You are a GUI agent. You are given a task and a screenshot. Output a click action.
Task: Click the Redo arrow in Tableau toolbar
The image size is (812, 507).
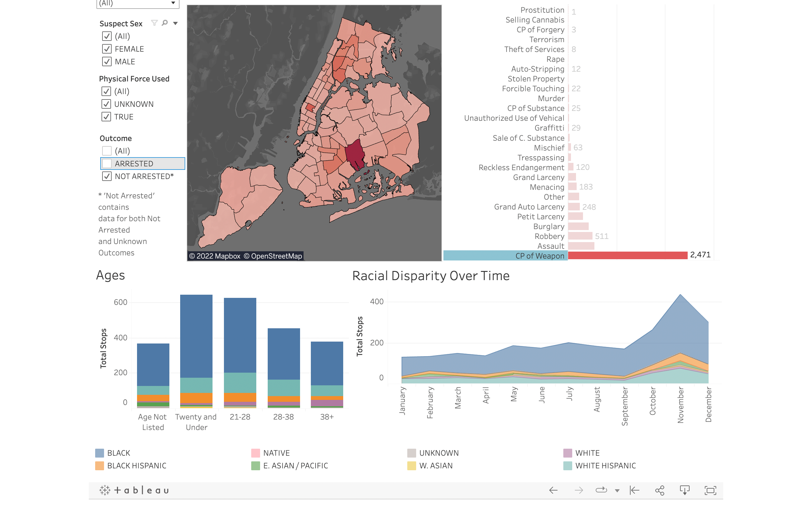579,490
